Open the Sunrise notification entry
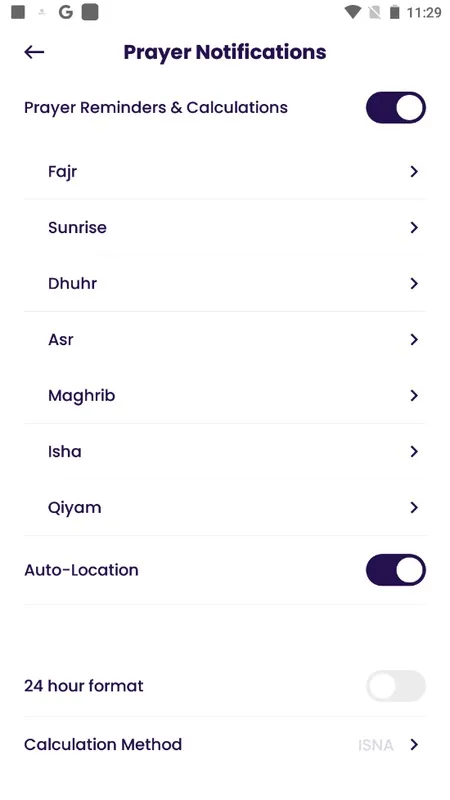The width and height of the screenshot is (450, 800). pyautogui.click(x=224, y=228)
